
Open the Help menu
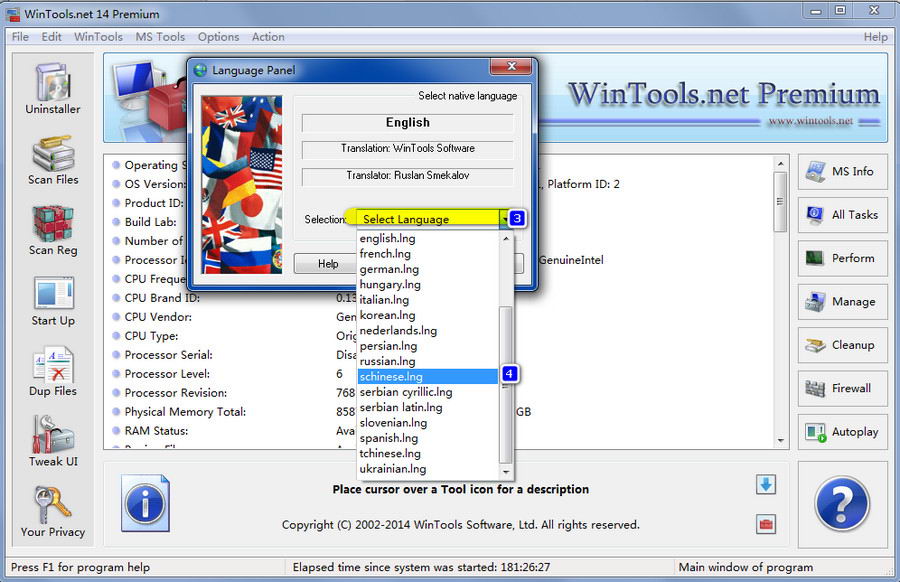(x=875, y=37)
